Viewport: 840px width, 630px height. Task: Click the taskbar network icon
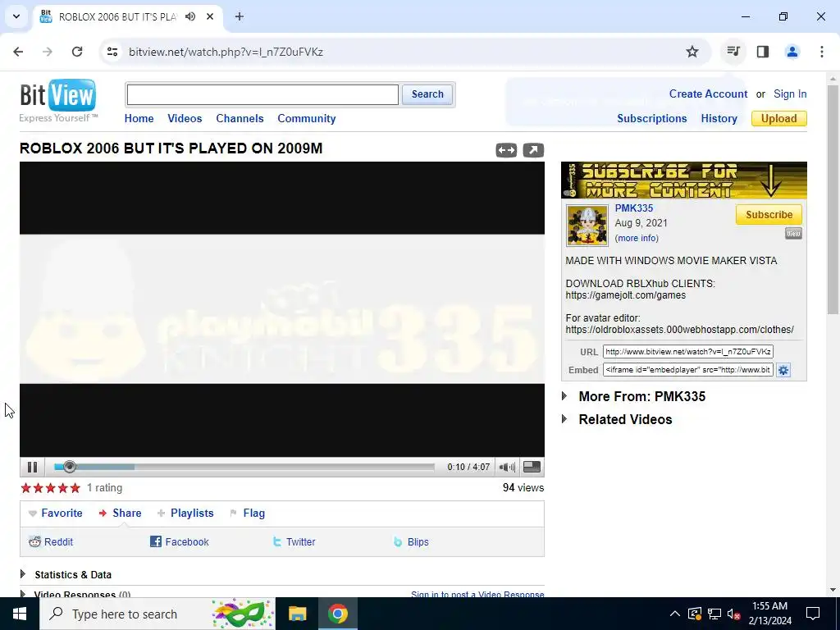point(714,614)
